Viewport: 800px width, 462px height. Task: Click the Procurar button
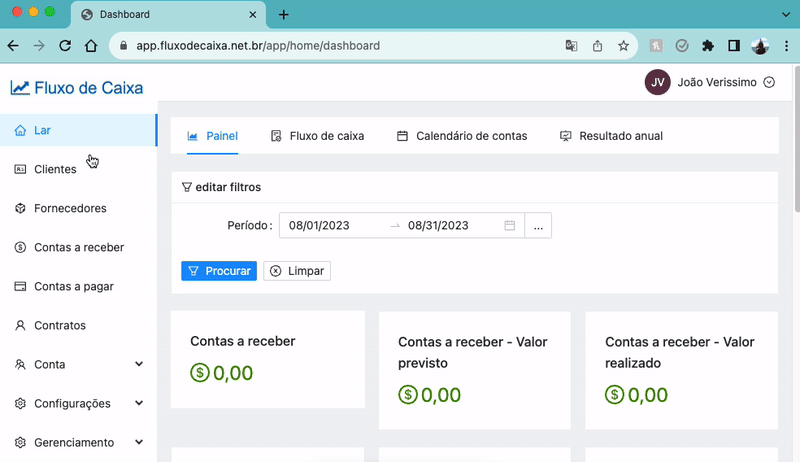pos(219,271)
